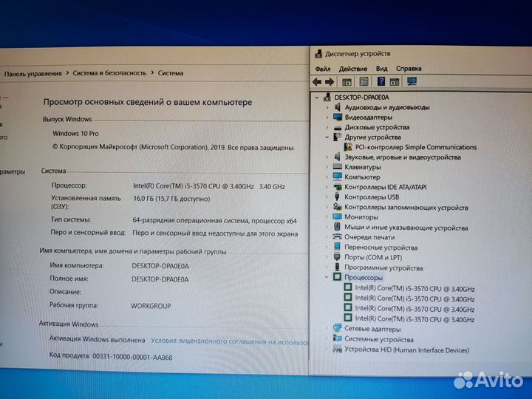Select the Мониторы category icon
Screen dimensions: 532x399
[x=337, y=216]
